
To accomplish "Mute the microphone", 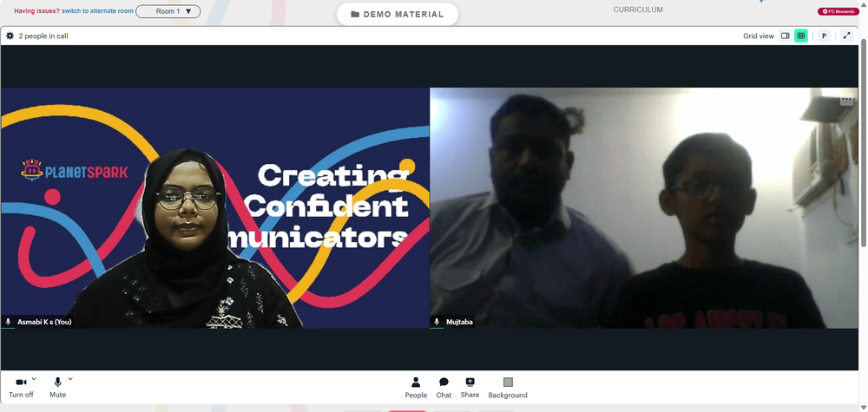I will pyautogui.click(x=57, y=388).
